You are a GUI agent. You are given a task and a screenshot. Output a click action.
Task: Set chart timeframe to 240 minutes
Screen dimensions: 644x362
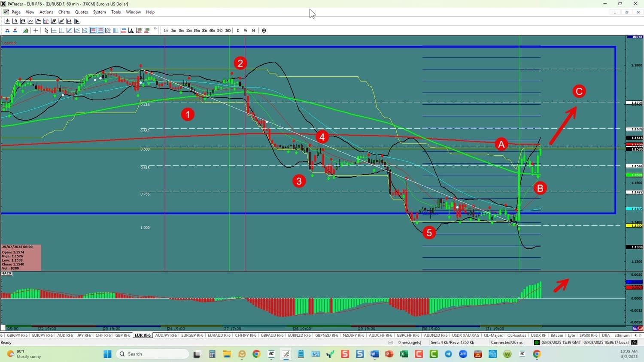tap(220, 30)
